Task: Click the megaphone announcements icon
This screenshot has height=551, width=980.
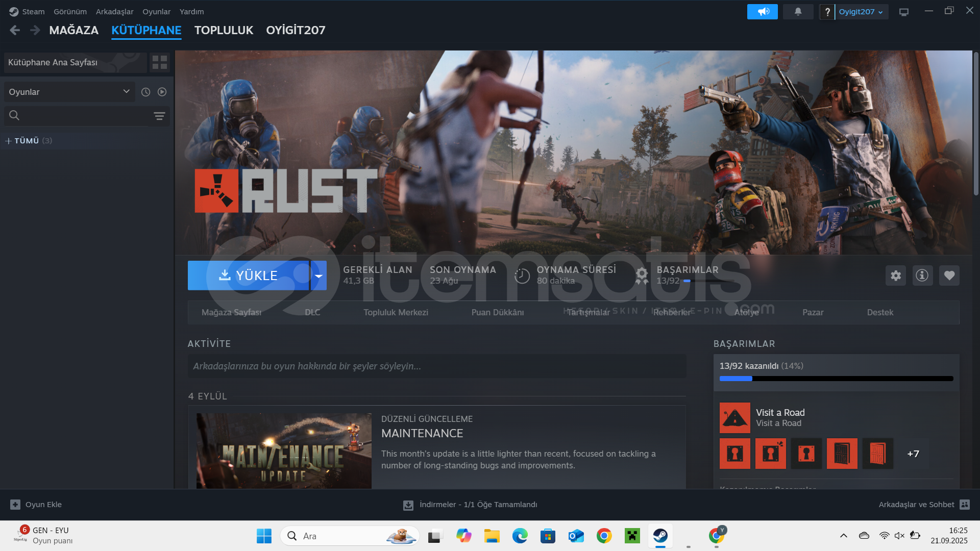Action: (762, 11)
